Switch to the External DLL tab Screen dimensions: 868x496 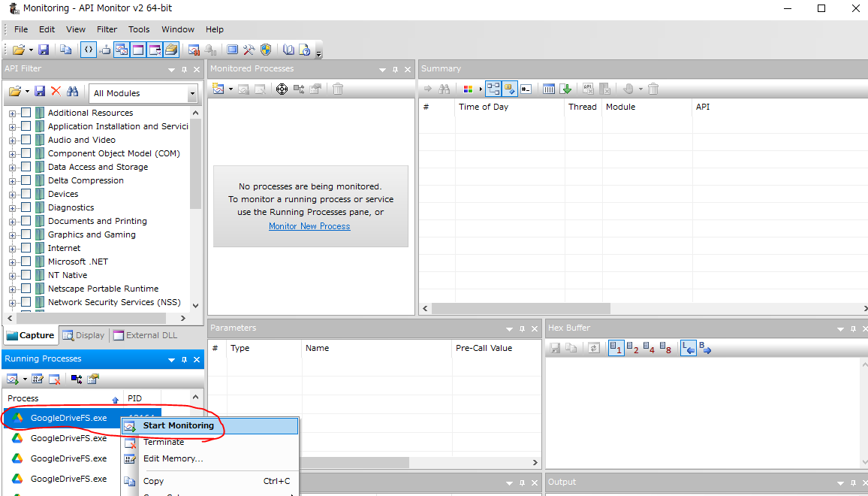pyautogui.click(x=146, y=335)
